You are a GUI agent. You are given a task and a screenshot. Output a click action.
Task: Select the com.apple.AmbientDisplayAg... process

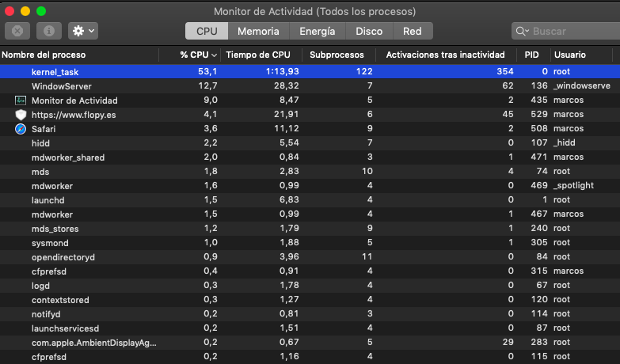click(94, 343)
